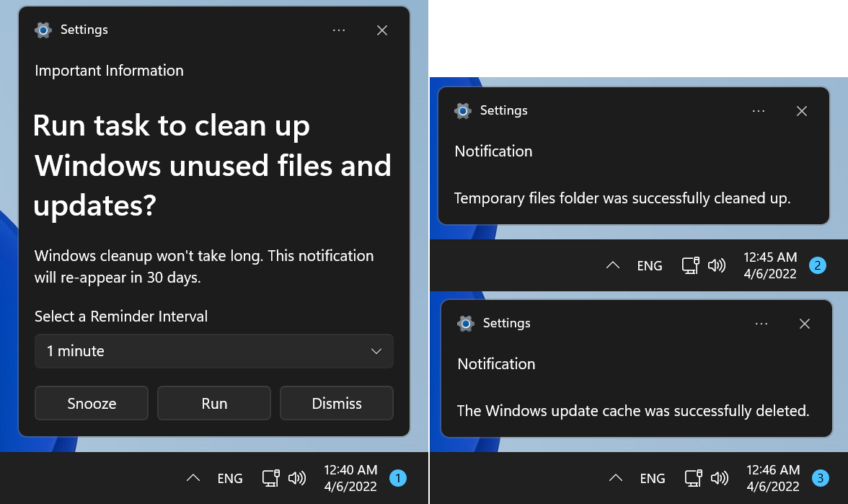848x504 pixels.
Task: Click volume icon in 12:46 AM taskbar
Action: [x=720, y=478]
